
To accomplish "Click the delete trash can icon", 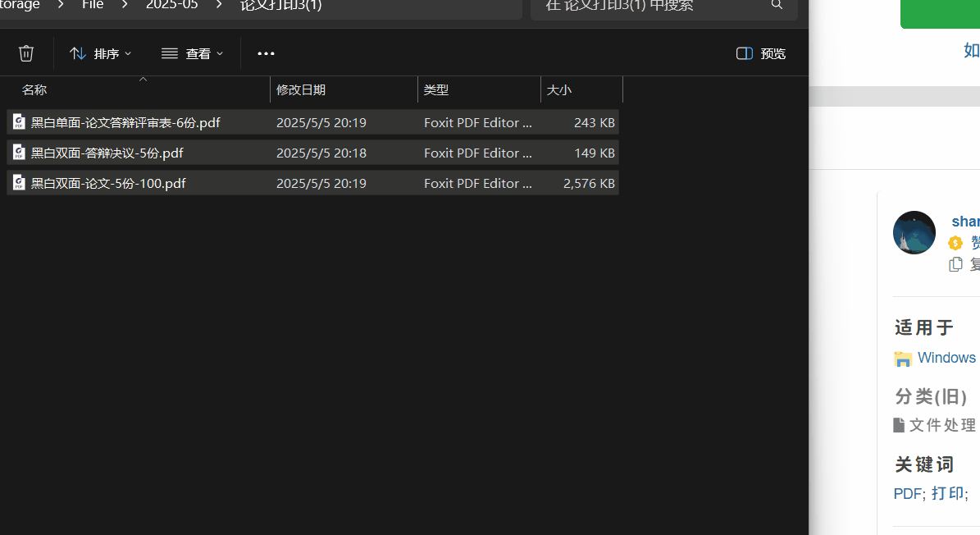I will click(x=26, y=53).
